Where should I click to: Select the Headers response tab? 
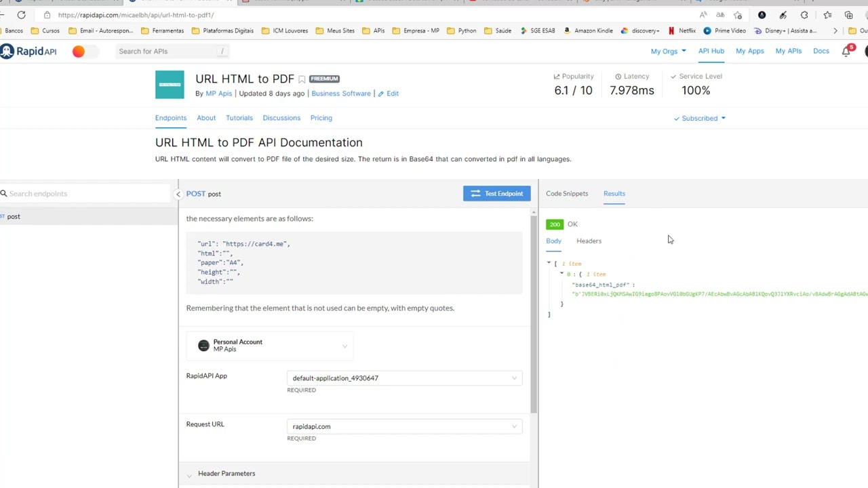(x=589, y=241)
